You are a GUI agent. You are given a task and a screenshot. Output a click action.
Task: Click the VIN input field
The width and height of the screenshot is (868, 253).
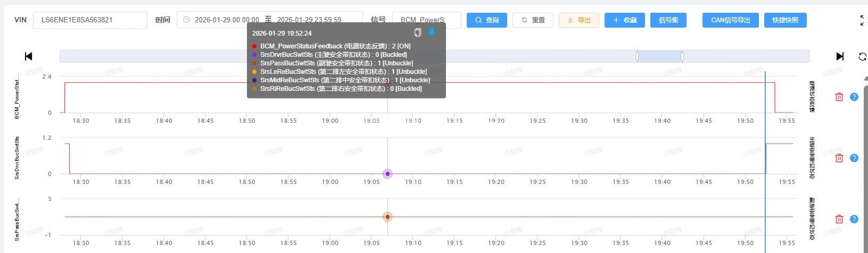click(x=90, y=20)
